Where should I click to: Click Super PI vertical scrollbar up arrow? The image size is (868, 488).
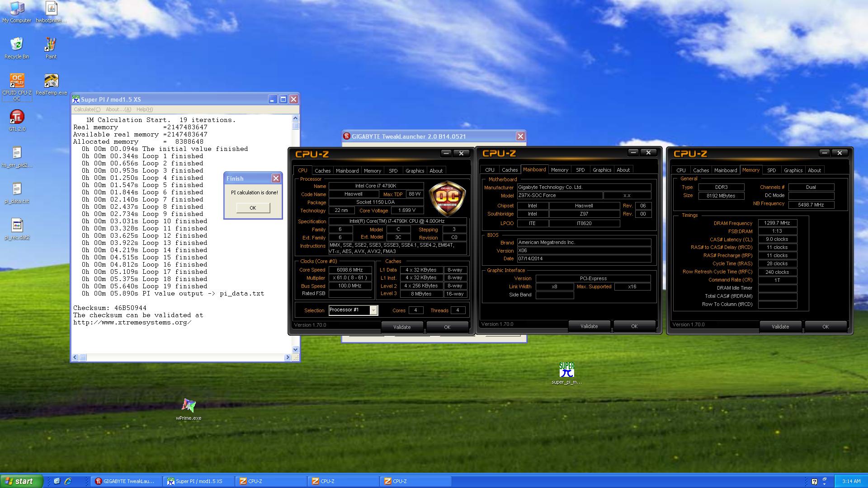click(x=296, y=118)
